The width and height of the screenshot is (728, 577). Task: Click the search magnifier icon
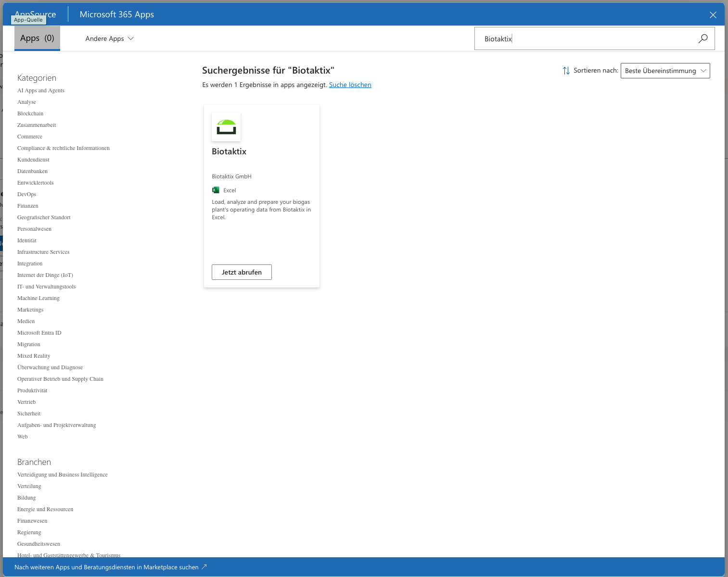click(x=703, y=38)
